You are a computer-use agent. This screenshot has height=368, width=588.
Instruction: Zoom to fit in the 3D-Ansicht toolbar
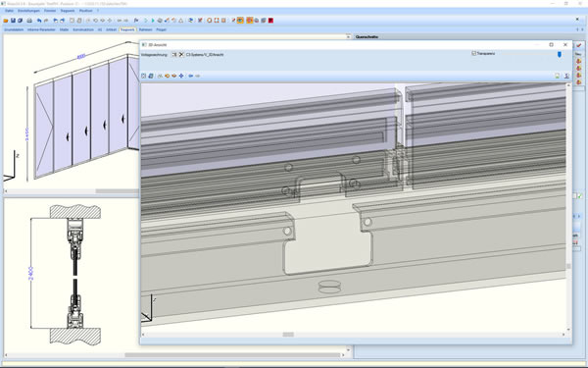point(144,76)
